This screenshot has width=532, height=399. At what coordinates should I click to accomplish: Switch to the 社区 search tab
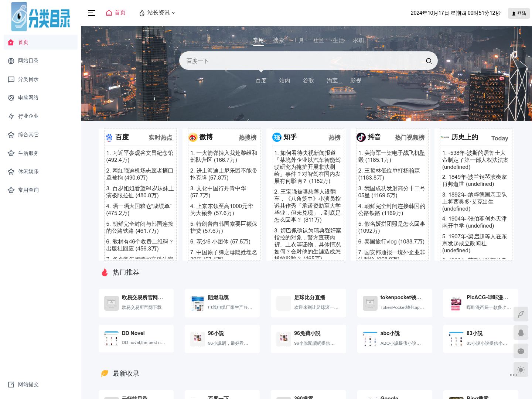(318, 40)
